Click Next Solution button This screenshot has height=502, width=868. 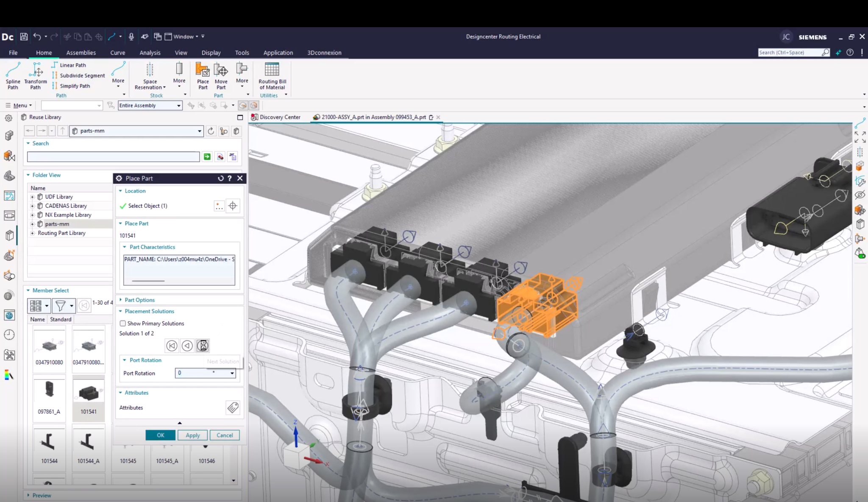(x=203, y=346)
